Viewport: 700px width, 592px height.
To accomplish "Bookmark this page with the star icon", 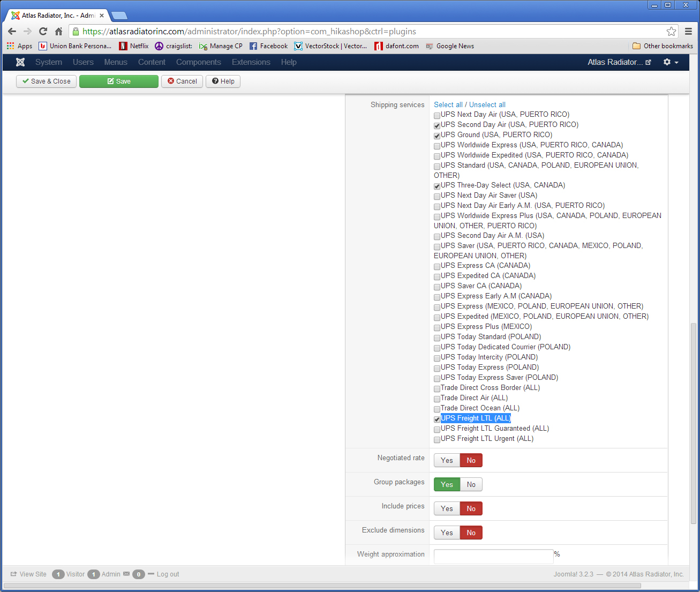I will click(671, 32).
